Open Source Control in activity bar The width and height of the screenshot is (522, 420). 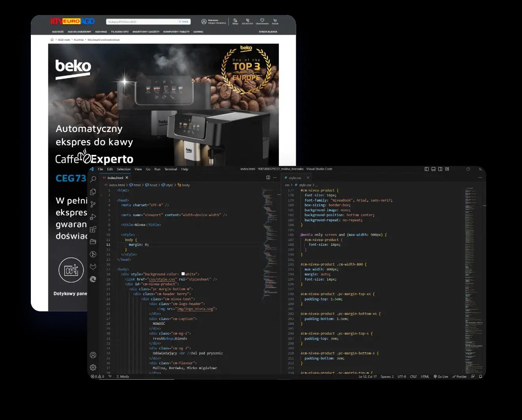(93, 204)
